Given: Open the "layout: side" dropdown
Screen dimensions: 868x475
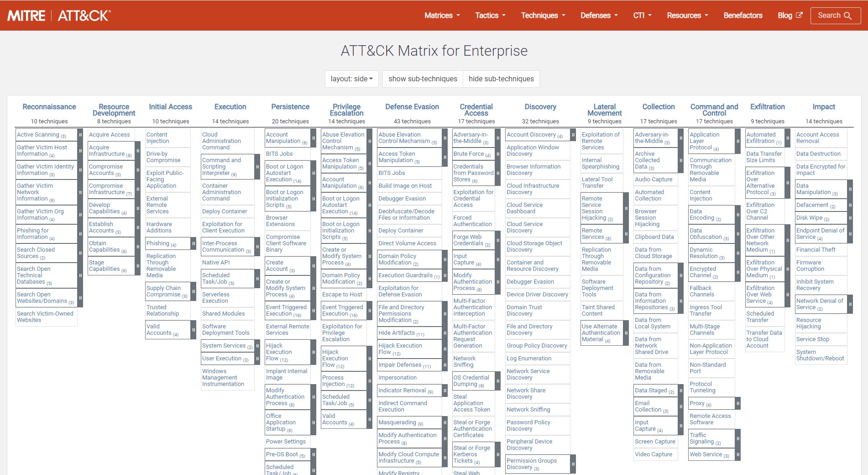Looking at the screenshot, I should [x=351, y=79].
